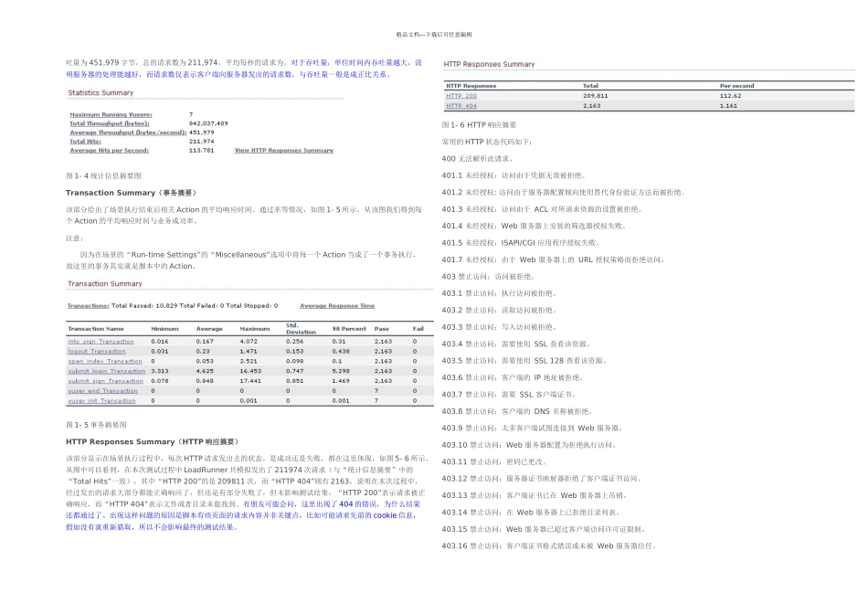The image size is (868, 614).
Task: Click the 'HTTP 404' response link
Action: pyautogui.click(x=461, y=106)
